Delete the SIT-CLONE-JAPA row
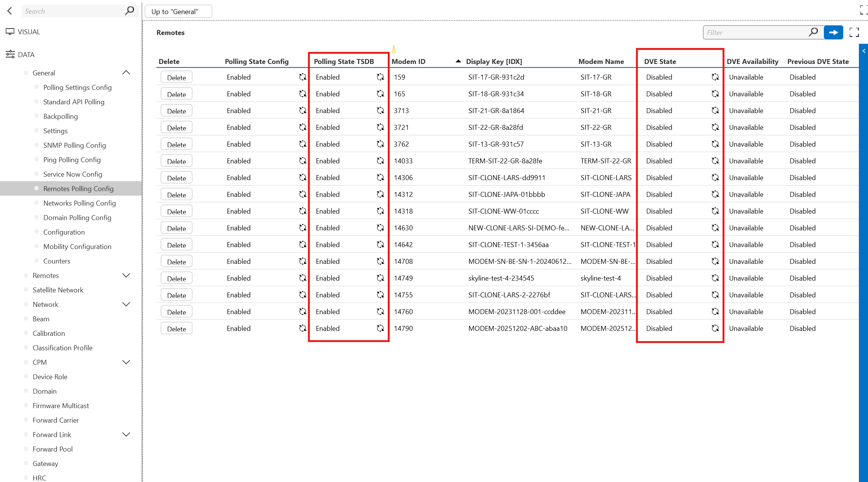The width and height of the screenshot is (868, 482). click(x=177, y=195)
